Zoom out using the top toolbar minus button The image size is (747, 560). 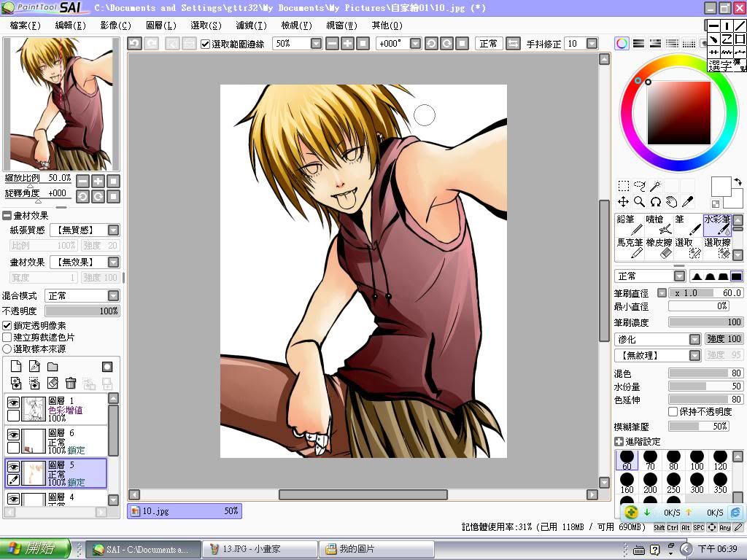[x=333, y=44]
